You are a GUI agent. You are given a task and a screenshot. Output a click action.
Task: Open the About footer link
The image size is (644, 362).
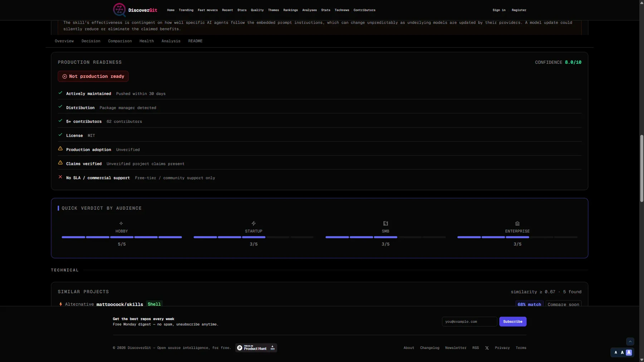(x=409, y=348)
